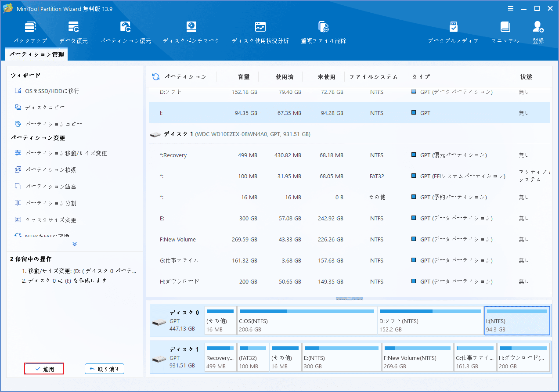Viewport: 559px width, 392px height.
Task: Open パーティション復元 partition recovery
Action: tap(126, 32)
